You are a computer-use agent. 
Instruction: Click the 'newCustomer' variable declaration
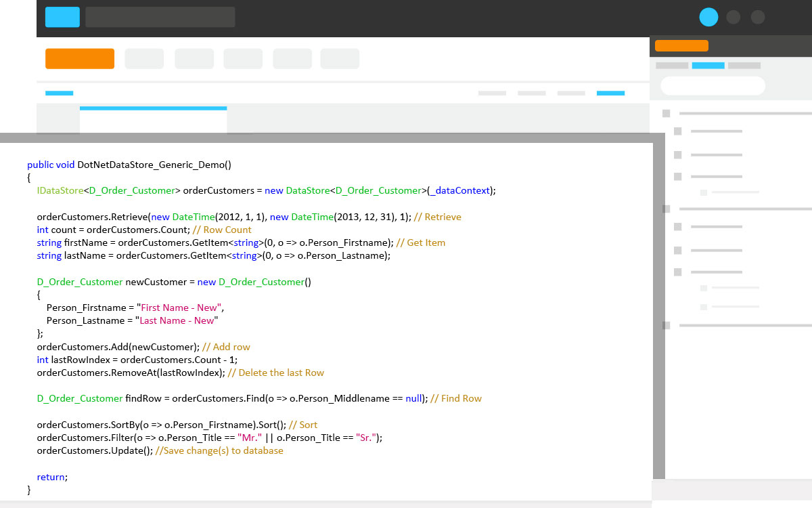point(156,282)
